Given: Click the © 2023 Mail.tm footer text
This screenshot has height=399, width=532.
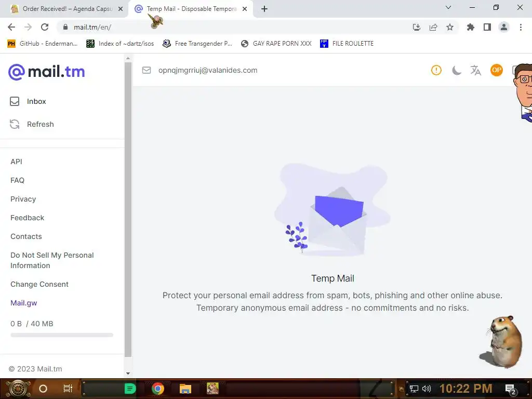Looking at the screenshot, I should (x=35, y=369).
